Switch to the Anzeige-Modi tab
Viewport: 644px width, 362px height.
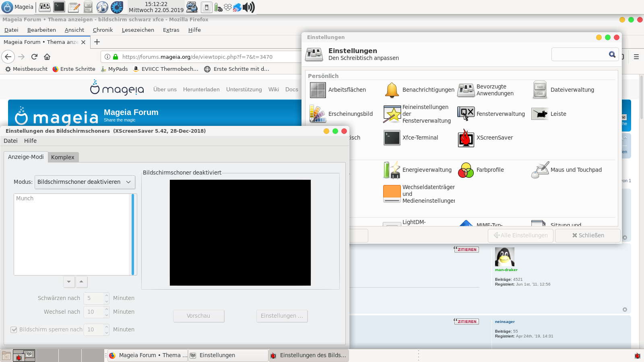[x=26, y=157]
